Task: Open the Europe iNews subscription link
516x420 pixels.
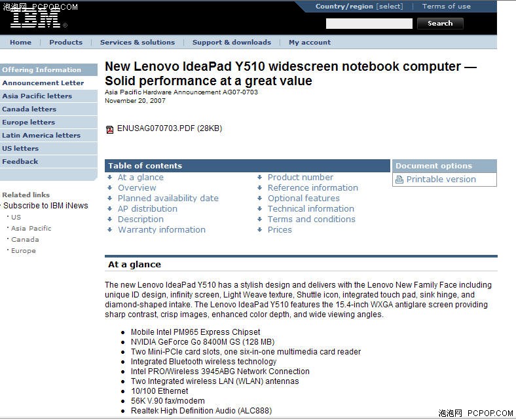Action: tap(24, 251)
